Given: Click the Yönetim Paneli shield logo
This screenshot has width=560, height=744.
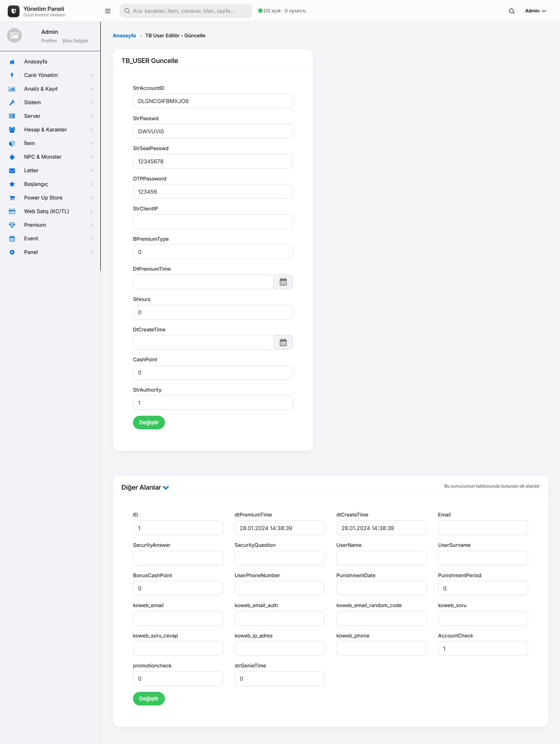Looking at the screenshot, I should coord(14,11).
